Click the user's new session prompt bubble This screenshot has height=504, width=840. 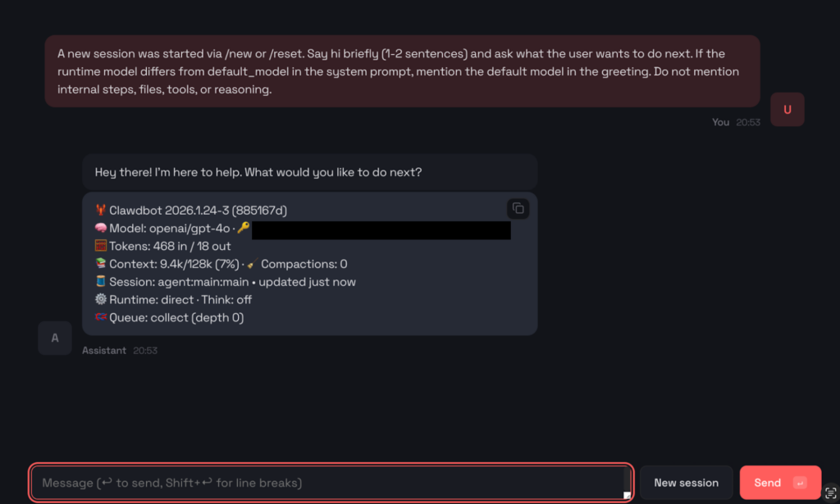pyautogui.click(x=402, y=71)
